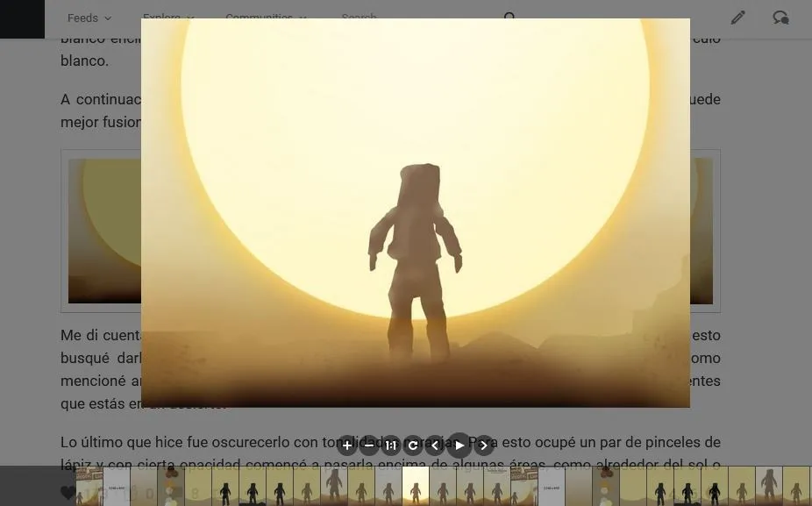812x506 pixels.
Task: Open the Feeds dropdown menu
Action: click(x=89, y=18)
